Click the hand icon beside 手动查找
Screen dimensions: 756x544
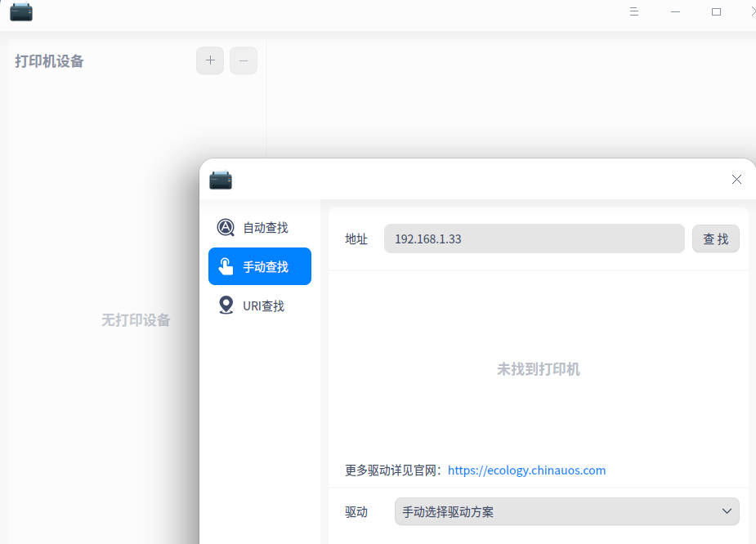226,265
